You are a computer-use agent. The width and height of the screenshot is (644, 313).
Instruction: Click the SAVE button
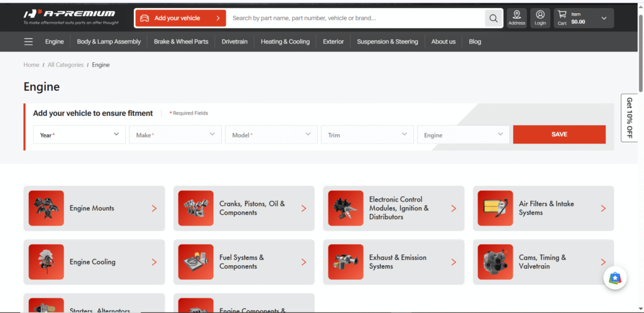[x=559, y=135]
